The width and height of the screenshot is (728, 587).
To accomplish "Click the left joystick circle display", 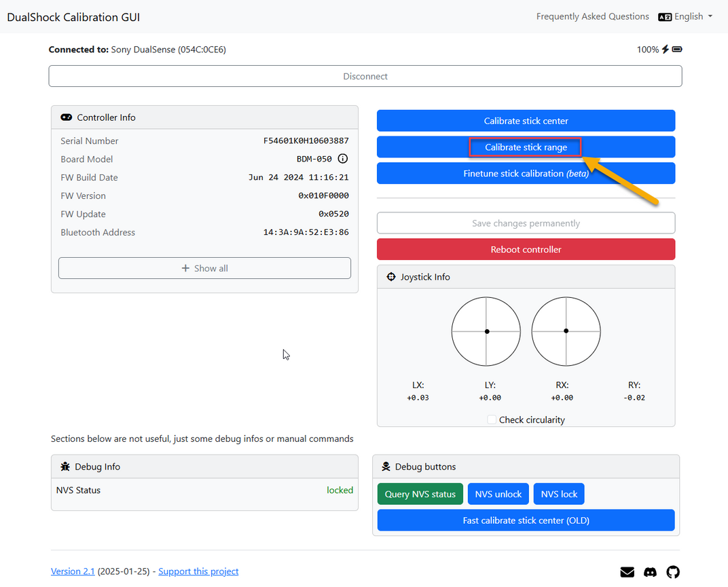I will click(486, 331).
